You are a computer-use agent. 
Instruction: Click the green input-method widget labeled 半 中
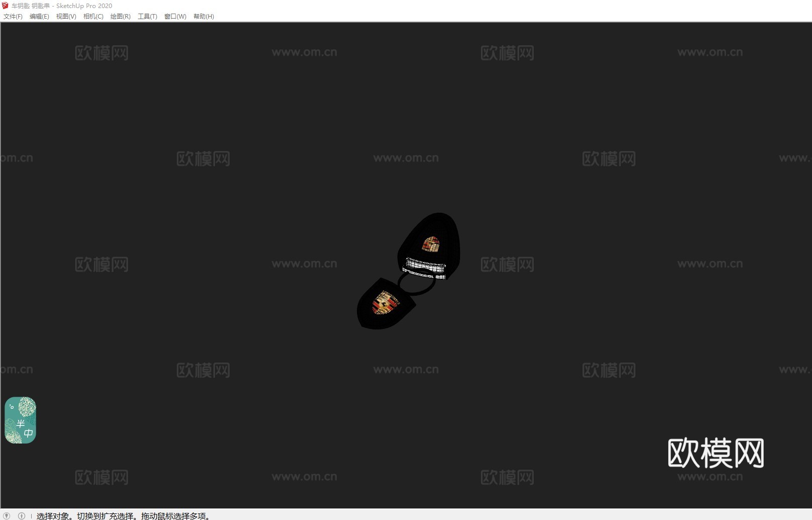[20, 420]
